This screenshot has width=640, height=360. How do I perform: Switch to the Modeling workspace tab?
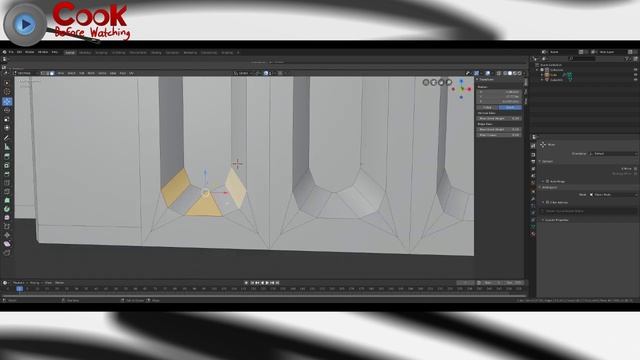pos(85,53)
